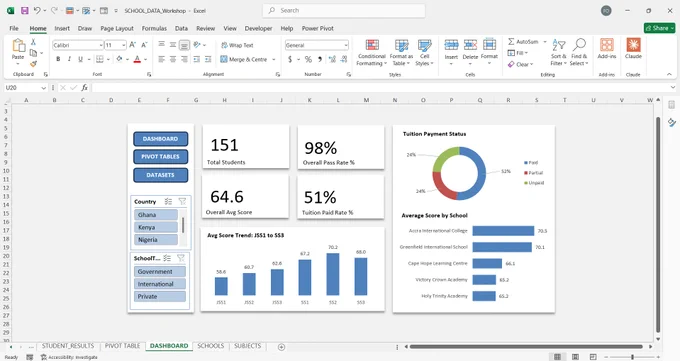Screen dimensions: 680x361
Task: Open the Name Box dropdown arrow
Action: [x=43, y=88]
